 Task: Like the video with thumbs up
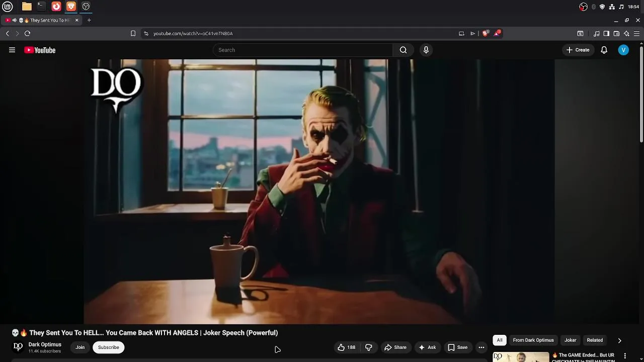[346, 347]
